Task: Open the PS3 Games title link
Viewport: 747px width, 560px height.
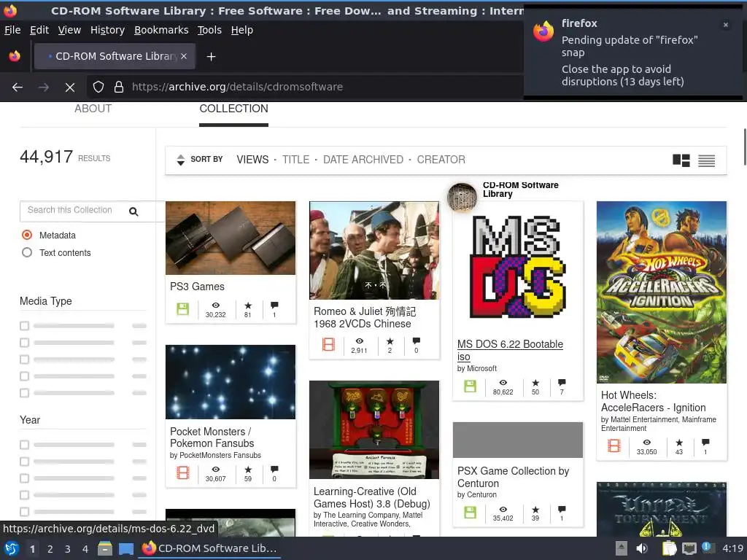Action: pos(197,287)
